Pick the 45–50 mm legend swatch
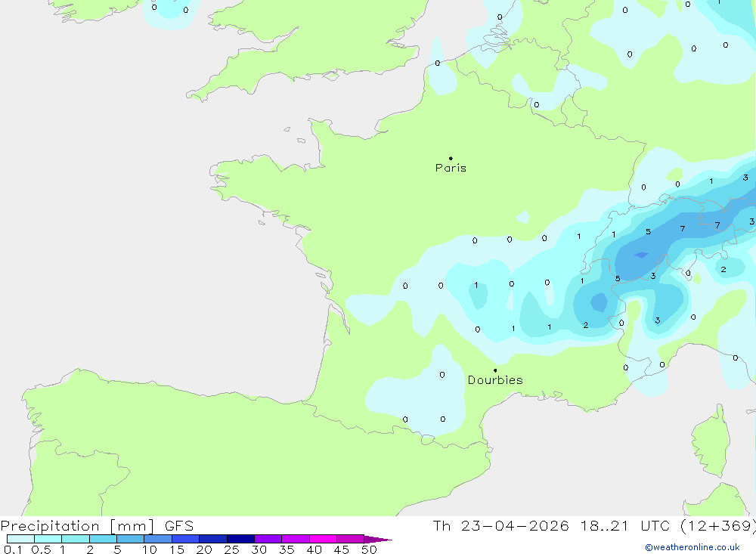The width and height of the screenshot is (756, 554). coord(350,539)
